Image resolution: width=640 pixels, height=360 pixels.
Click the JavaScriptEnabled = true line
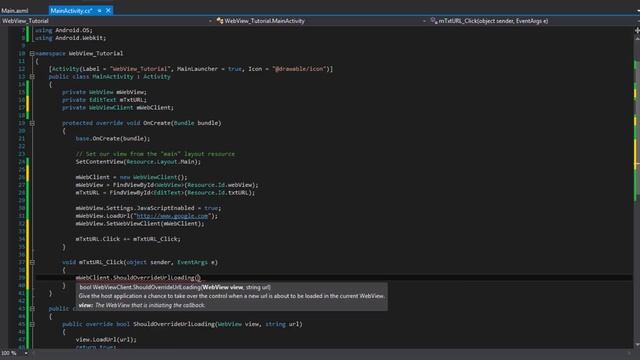(x=148, y=208)
